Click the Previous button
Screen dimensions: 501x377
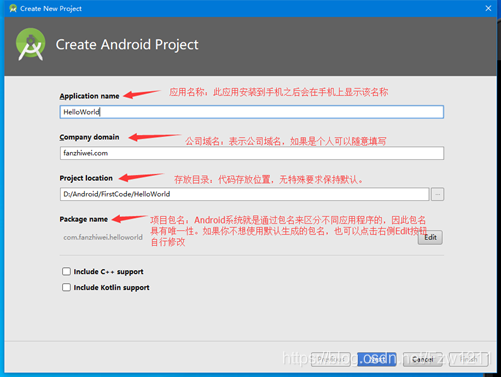click(x=331, y=359)
